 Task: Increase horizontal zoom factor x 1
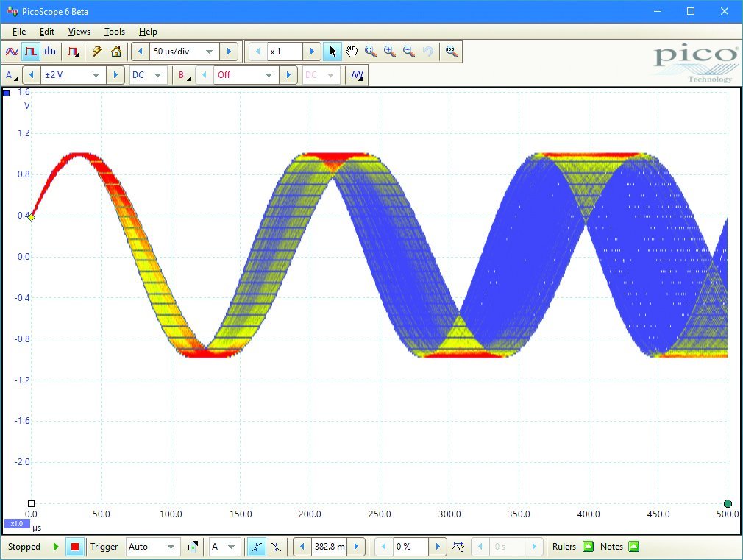click(312, 52)
